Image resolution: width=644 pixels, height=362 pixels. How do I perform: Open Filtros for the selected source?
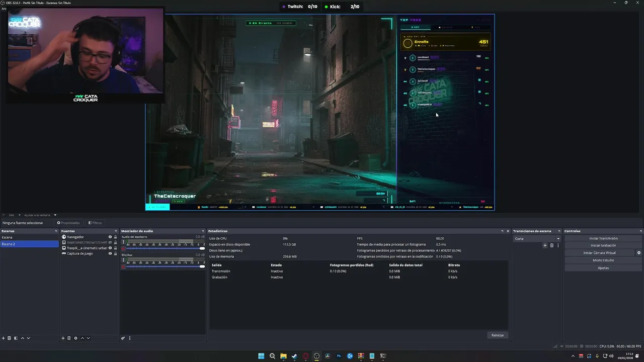pyautogui.click(x=95, y=223)
